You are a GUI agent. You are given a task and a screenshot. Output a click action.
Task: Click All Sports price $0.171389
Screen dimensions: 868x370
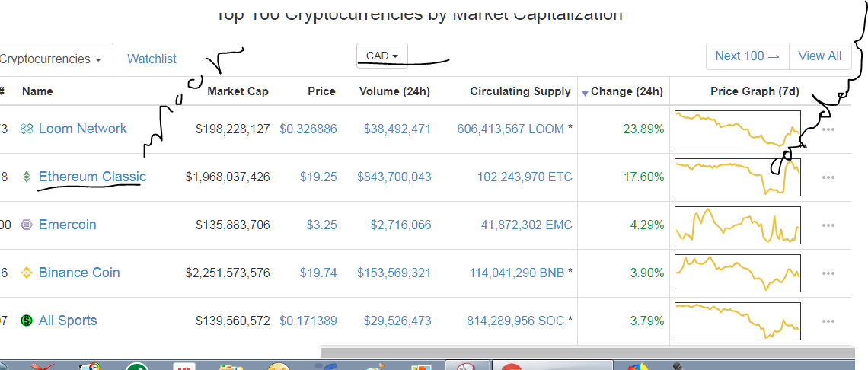point(308,321)
